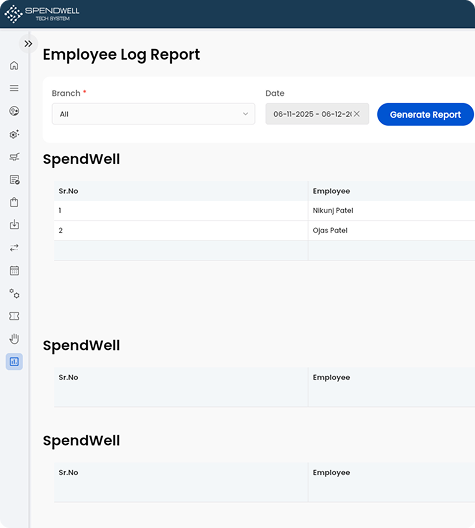Click the first SpendWell section heading
The width and height of the screenshot is (475, 528).
tap(81, 159)
